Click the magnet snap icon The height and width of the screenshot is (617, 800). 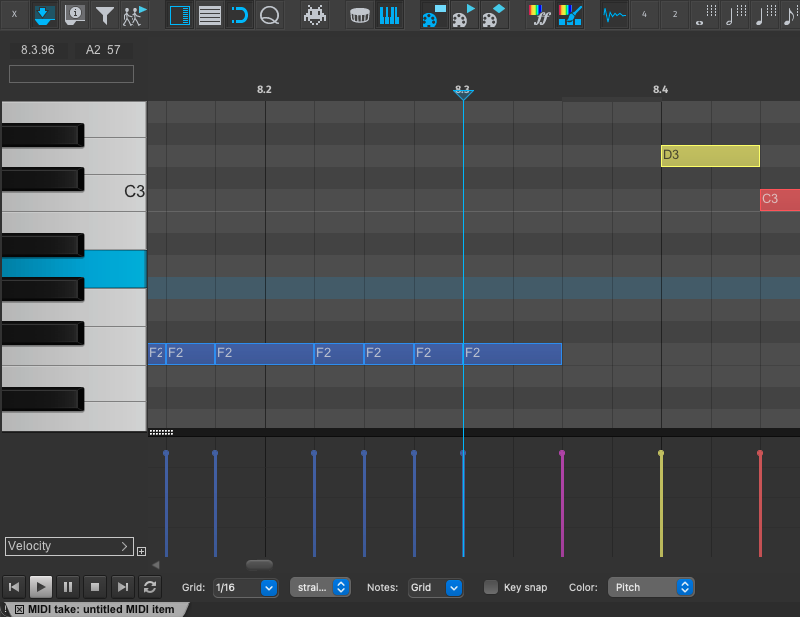tap(239, 15)
